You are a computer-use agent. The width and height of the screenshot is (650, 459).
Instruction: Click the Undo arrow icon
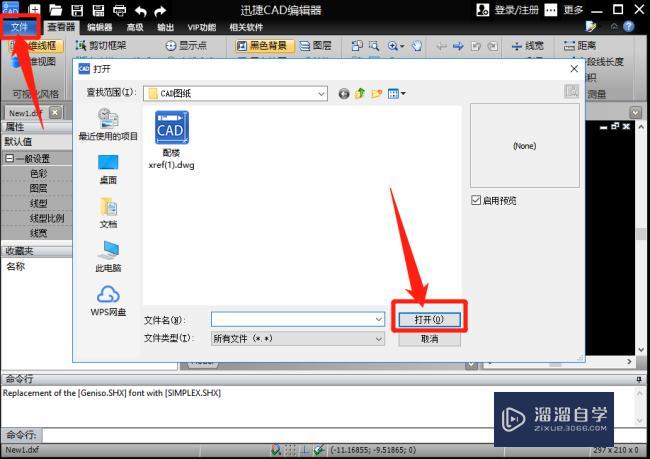[x=141, y=11]
